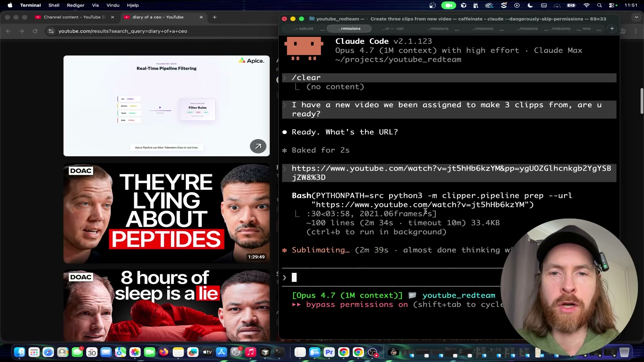Viewport: 644px width, 362px height.
Task: Open the Apple menu
Action: [10, 5]
